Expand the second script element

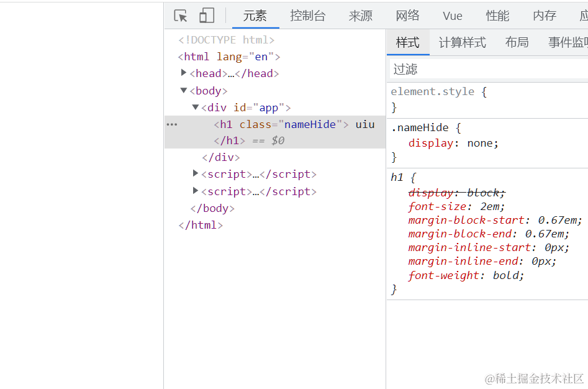click(195, 191)
